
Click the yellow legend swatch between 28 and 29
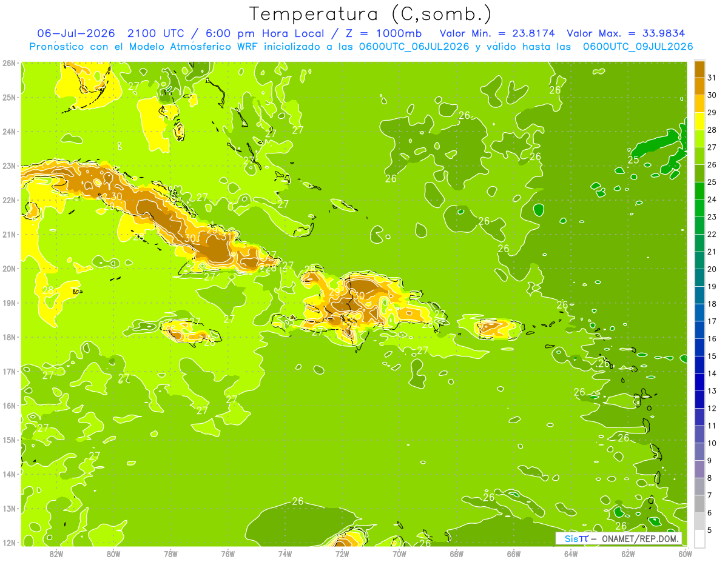(699, 121)
